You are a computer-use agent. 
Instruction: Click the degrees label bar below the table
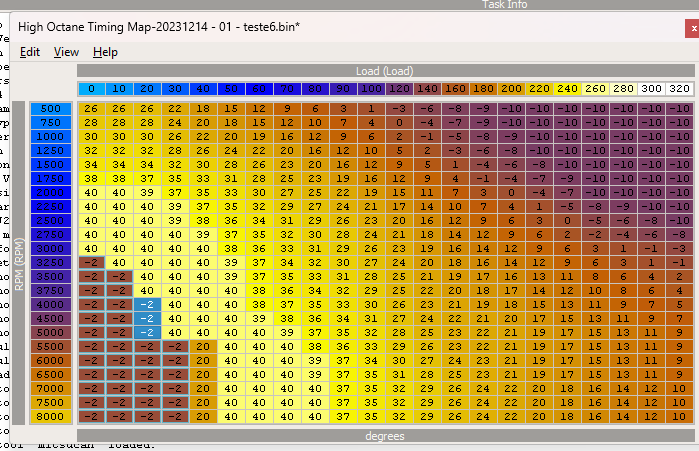tap(385, 435)
